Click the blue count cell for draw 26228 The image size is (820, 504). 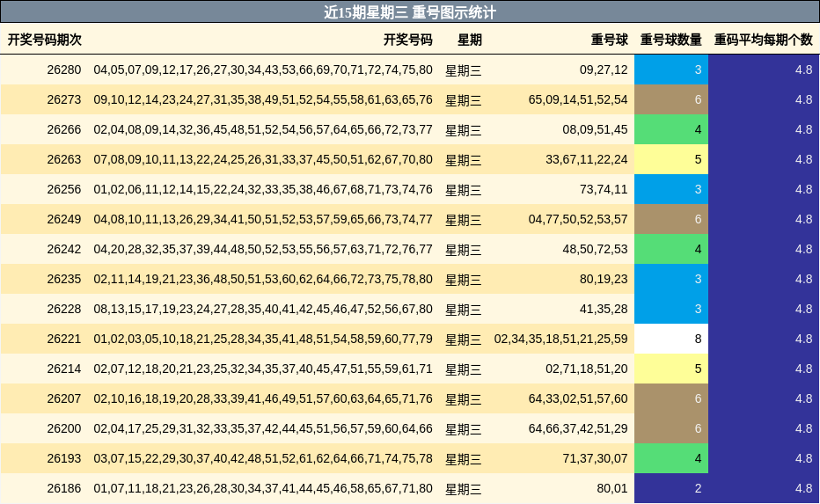coord(671,309)
